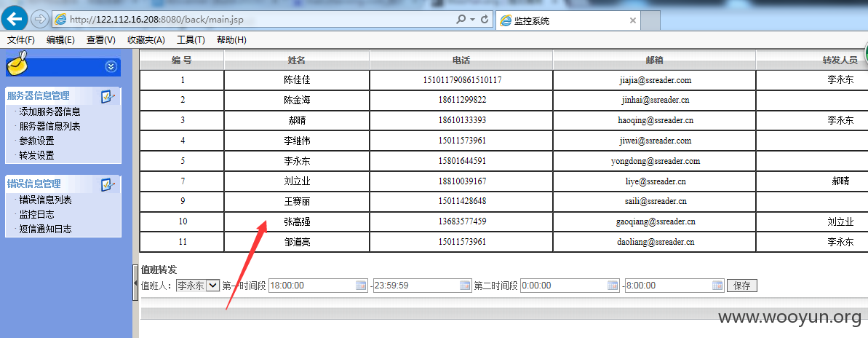Image resolution: width=868 pixels, height=338 pixels.
Task: Click the 姓名 column header
Action: pos(297,60)
